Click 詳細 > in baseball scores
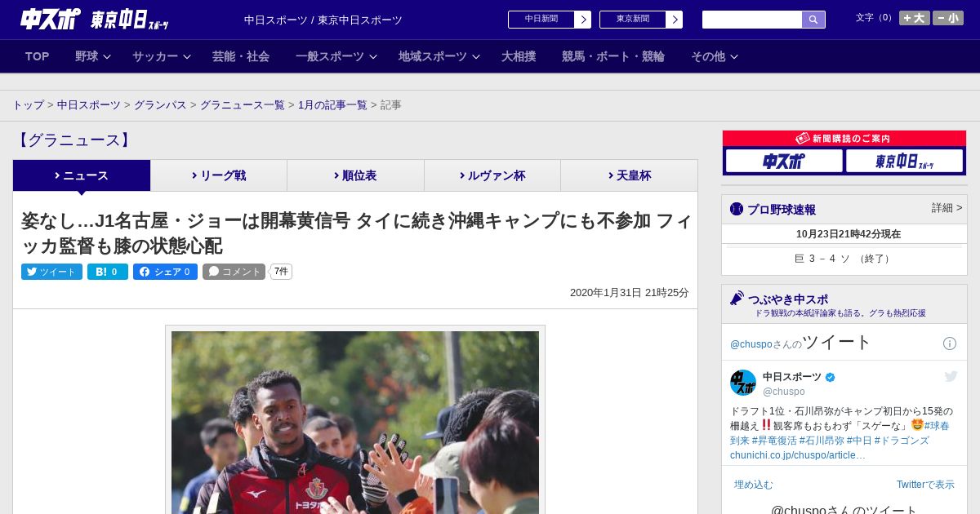The height and width of the screenshot is (514, 980). click(947, 208)
